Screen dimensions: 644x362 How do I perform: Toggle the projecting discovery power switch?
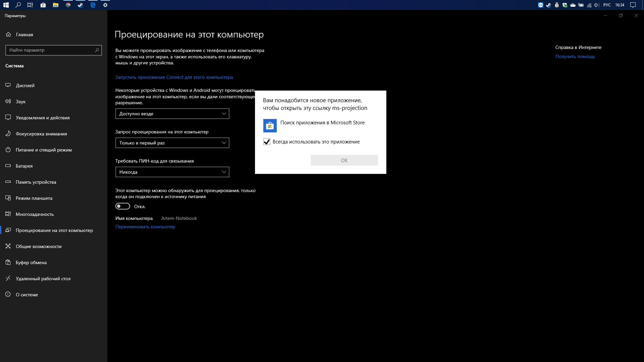(122, 206)
